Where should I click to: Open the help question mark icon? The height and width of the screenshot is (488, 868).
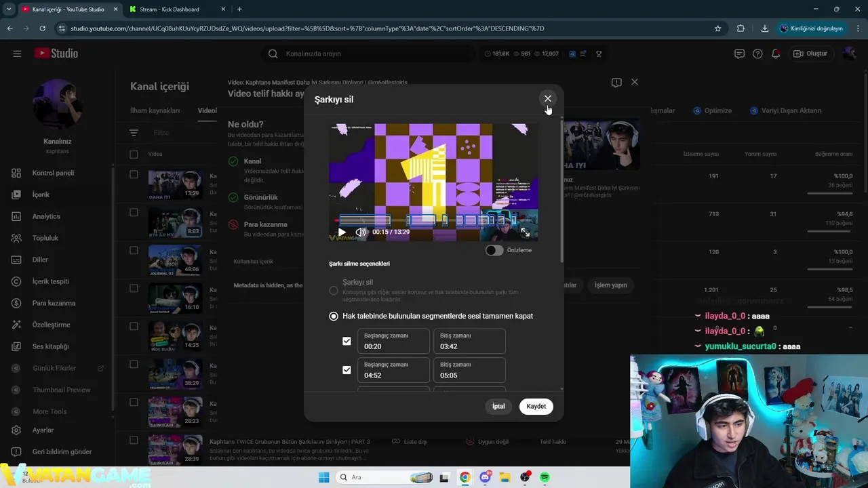757,54
